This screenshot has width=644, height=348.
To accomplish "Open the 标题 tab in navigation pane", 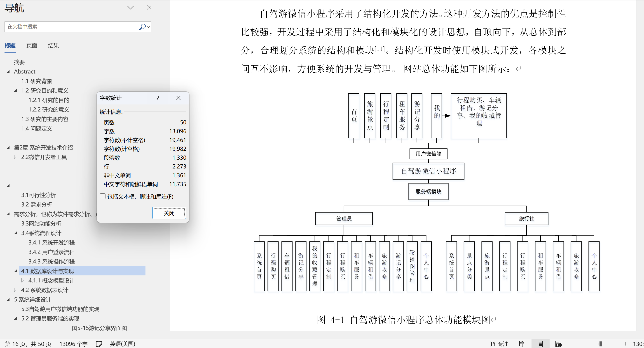I will pos(10,45).
